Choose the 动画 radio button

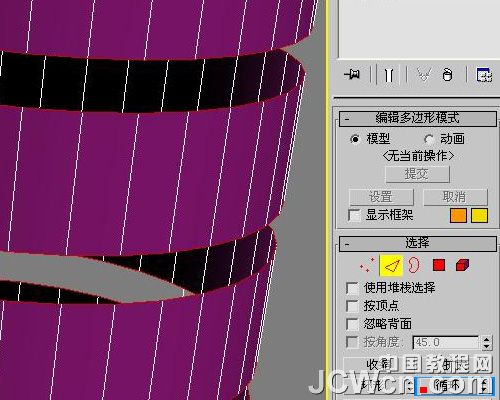[429, 139]
